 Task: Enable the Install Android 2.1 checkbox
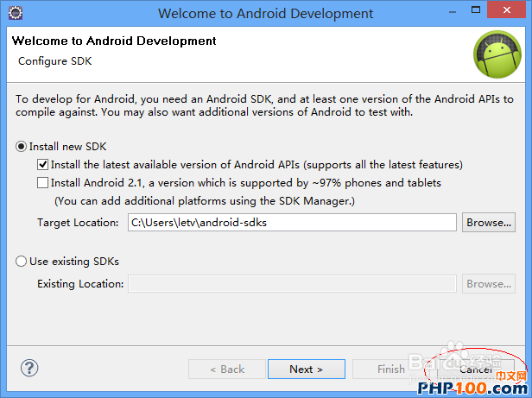coord(42,182)
